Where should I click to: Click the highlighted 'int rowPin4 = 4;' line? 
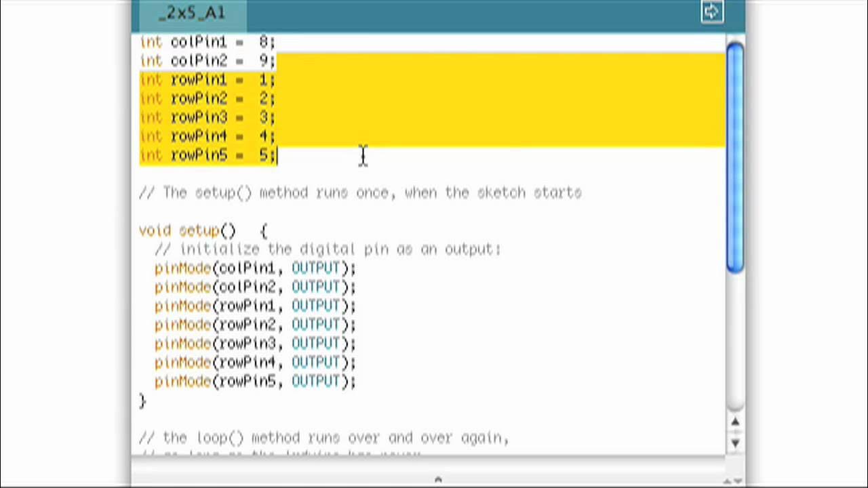click(207, 137)
